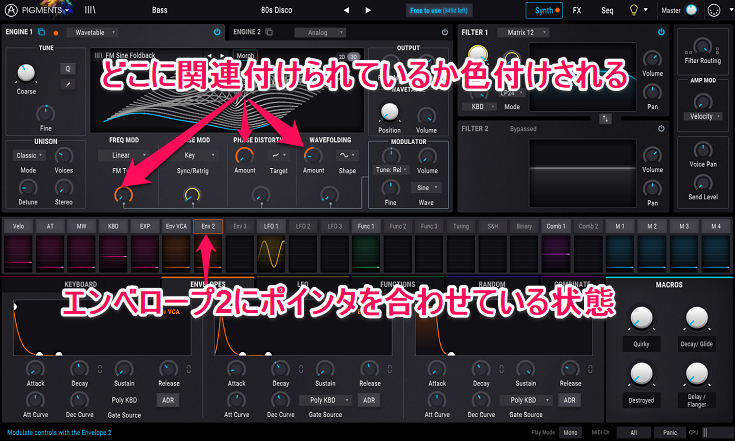The height and width of the screenshot is (441, 735).
Task: Click the Q quantize button in Tune
Action: click(x=68, y=69)
